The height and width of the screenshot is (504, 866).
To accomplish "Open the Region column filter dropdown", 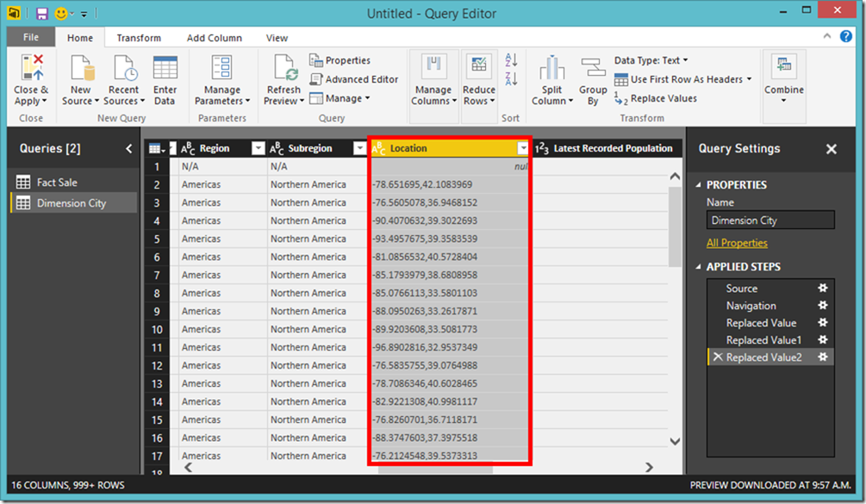I will click(x=258, y=148).
